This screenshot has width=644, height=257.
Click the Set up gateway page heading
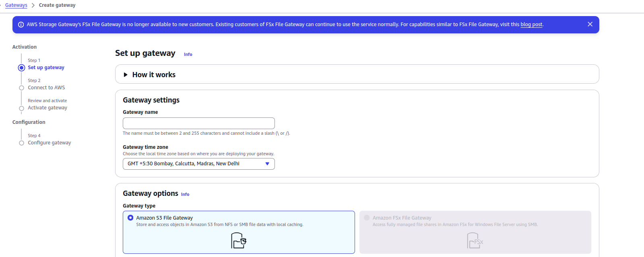pyautogui.click(x=145, y=53)
